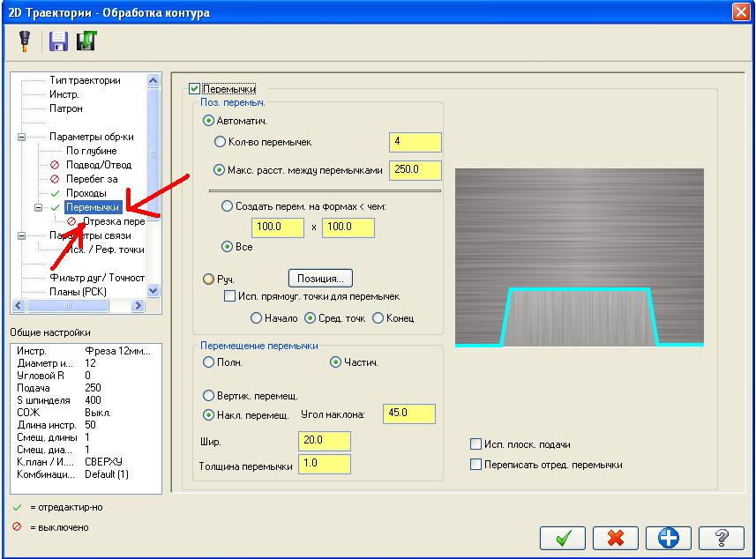
Task: Open the Проходы tree page
Action: 86,193
